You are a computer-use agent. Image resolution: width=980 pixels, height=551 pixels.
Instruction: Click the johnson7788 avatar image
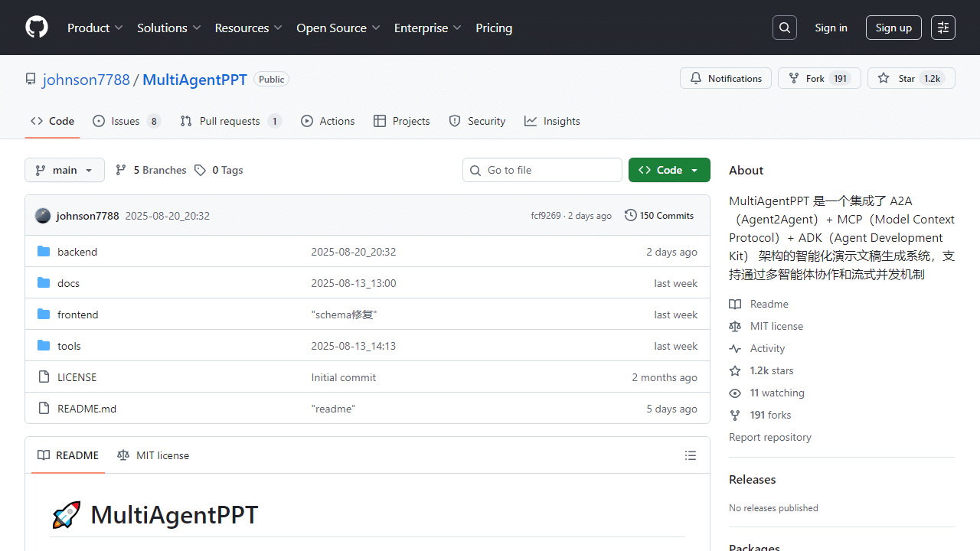(43, 216)
